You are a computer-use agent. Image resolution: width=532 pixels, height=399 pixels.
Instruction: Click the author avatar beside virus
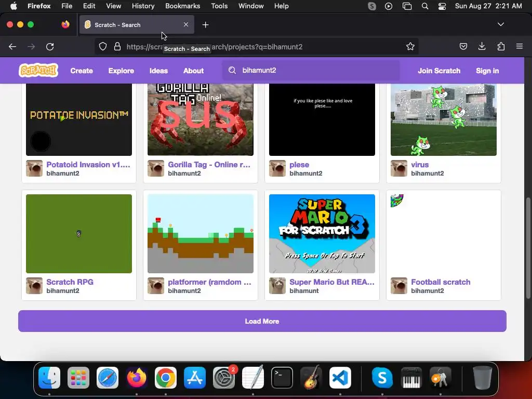[x=398, y=168]
